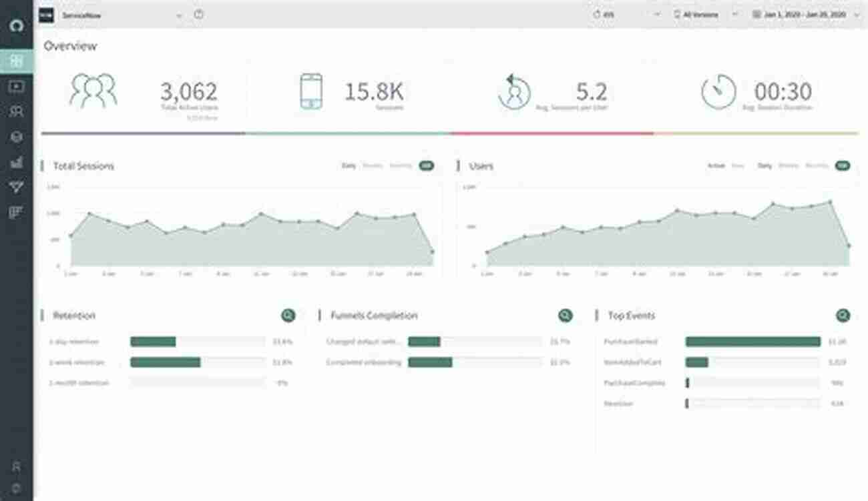Viewport: 868px width, 501px height.
Task: Open the Retention magnifier search icon
Action: pos(288,316)
